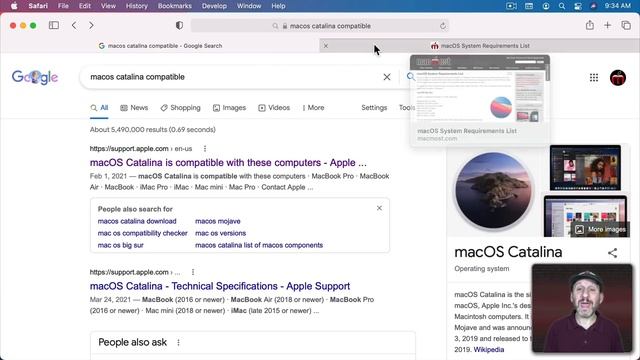Close the macOS System Requirements List tab
This screenshot has height=360, width=640.
[x=326, y=46]
